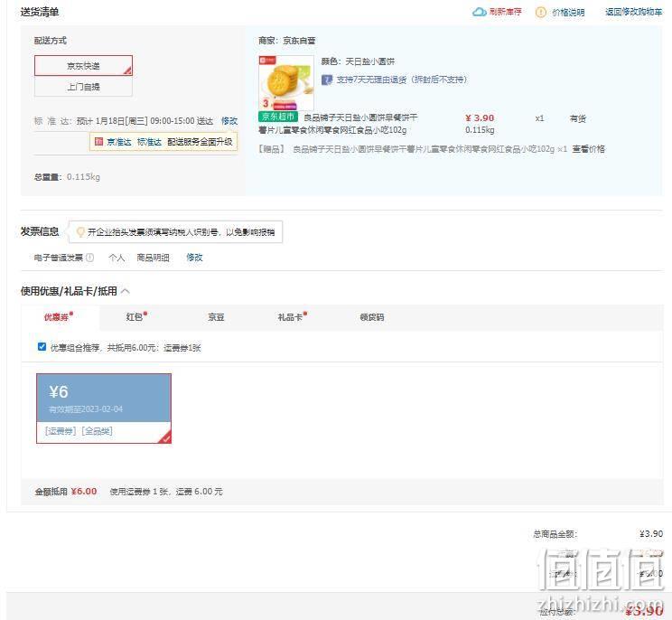Toggle the 优惠组合推荐 checkbox
672x620 pixels.
[x=42, y=346]
